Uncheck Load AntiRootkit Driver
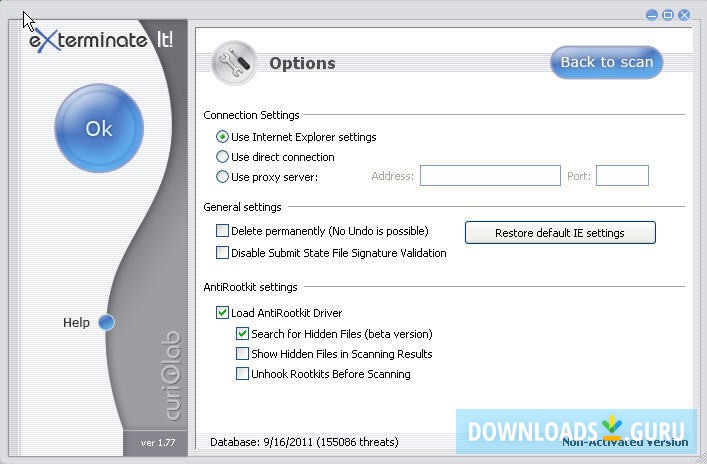Screen dimensions: 707x464 (222, 312)
